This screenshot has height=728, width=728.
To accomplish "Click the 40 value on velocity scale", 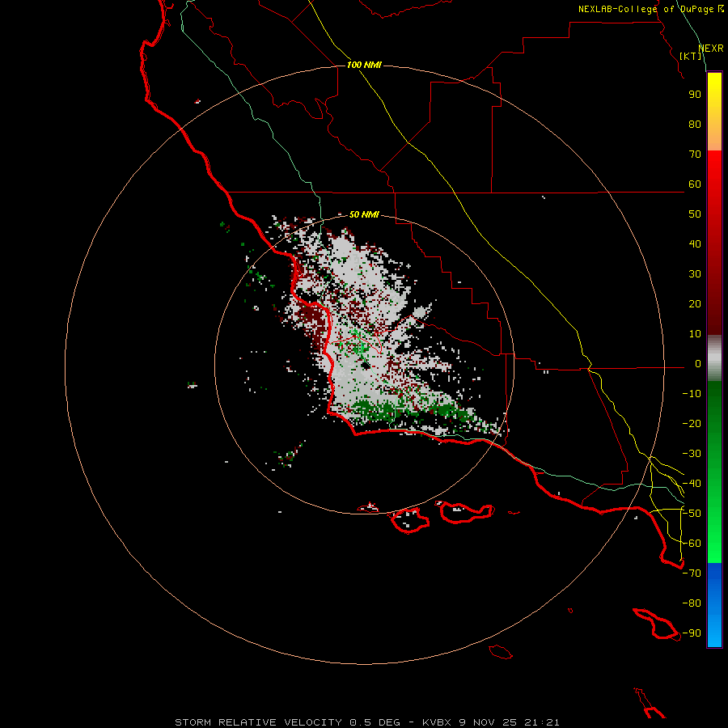I will click(x=695, y=244).
